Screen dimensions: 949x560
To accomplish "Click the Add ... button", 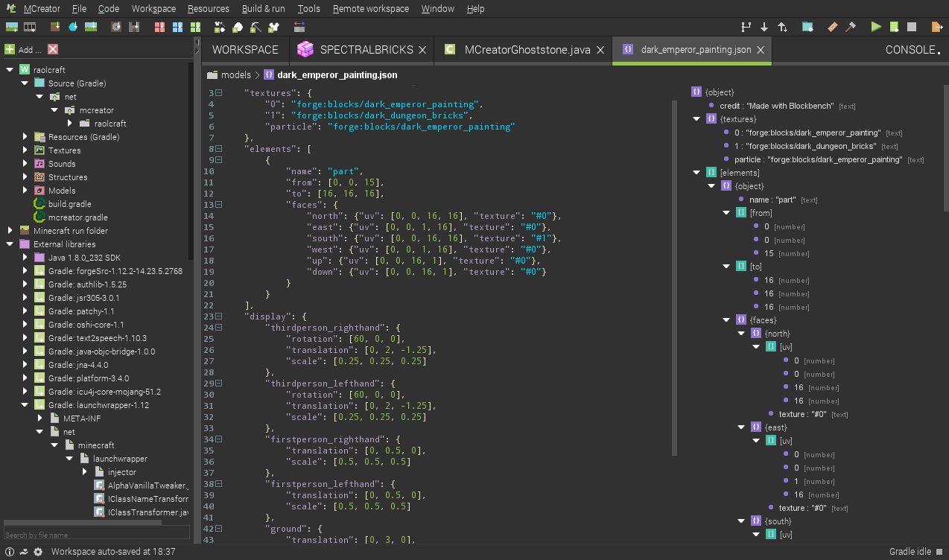I will (x=24, y=49).
